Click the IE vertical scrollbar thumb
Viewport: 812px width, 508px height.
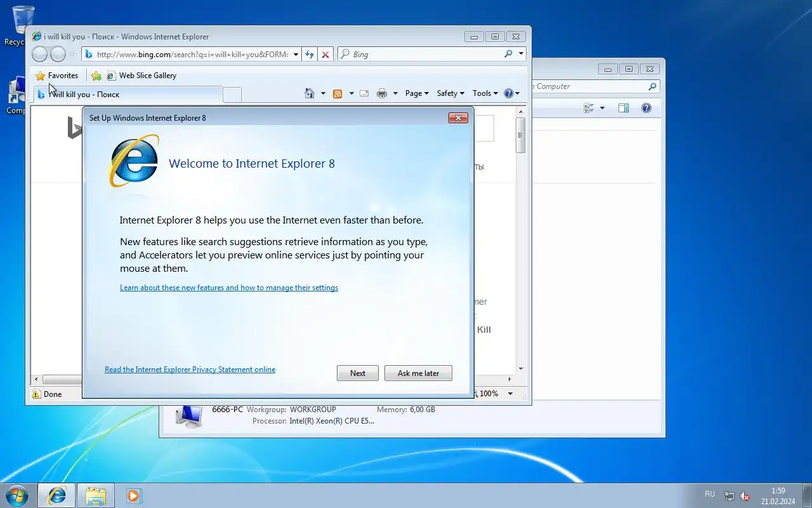coord(521,135)
